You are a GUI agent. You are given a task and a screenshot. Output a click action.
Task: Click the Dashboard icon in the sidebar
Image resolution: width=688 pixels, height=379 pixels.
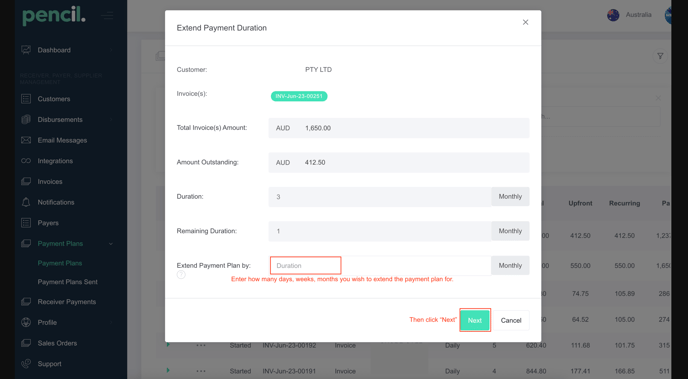click(x=26, y=50)
